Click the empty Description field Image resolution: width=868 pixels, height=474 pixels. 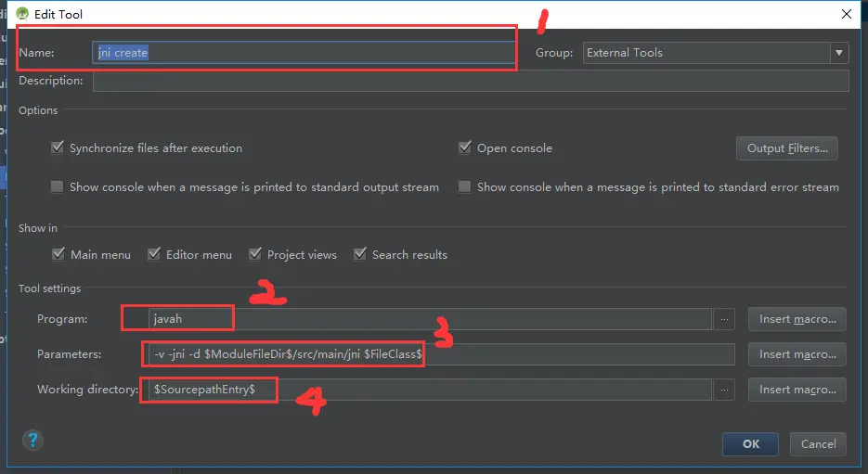coord(471,81)
